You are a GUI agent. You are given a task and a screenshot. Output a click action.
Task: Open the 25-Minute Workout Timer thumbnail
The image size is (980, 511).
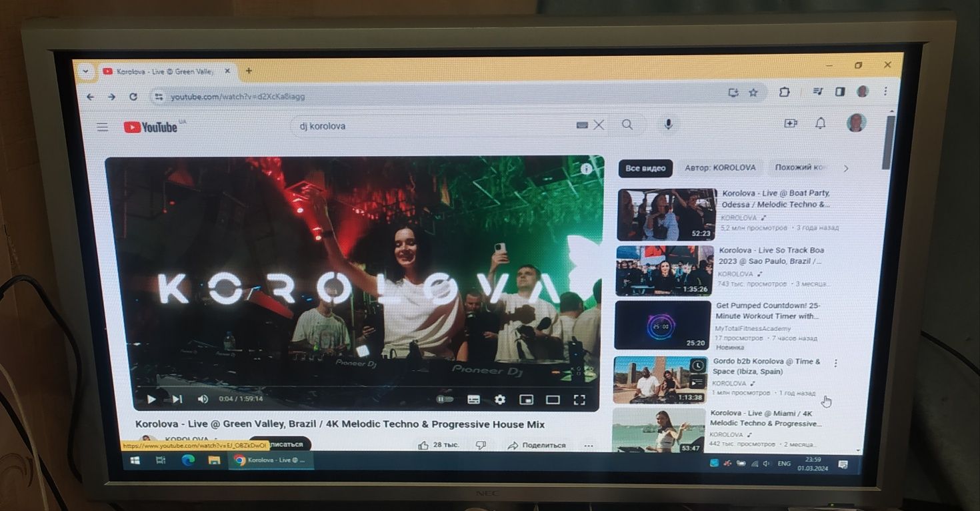click(x=662, y=325)
